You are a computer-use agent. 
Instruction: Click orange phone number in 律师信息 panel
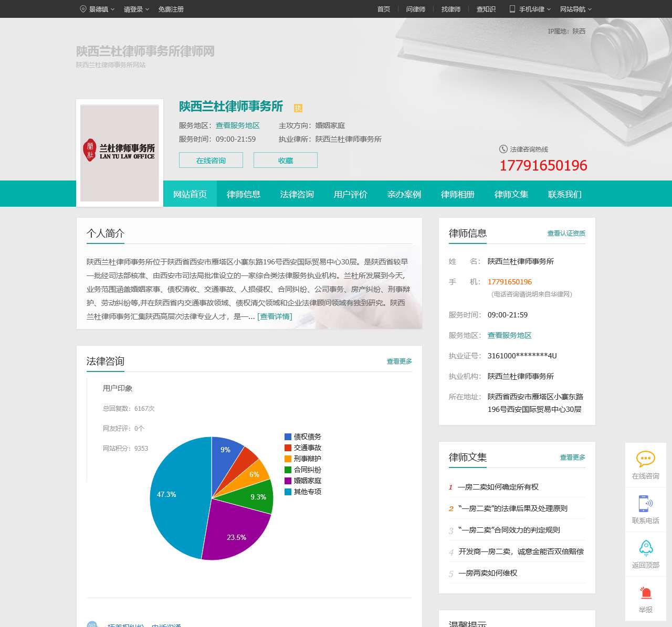[x=510, y=282]
